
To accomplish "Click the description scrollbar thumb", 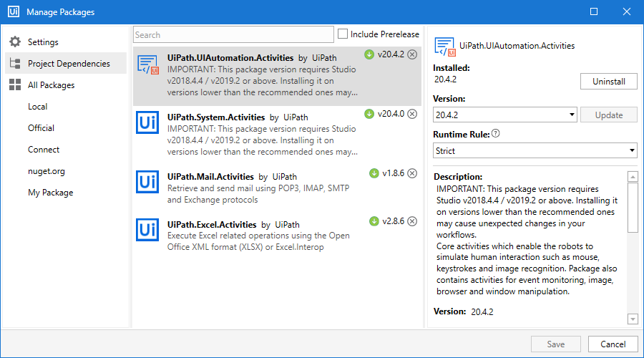I will (x=633, y=208).
